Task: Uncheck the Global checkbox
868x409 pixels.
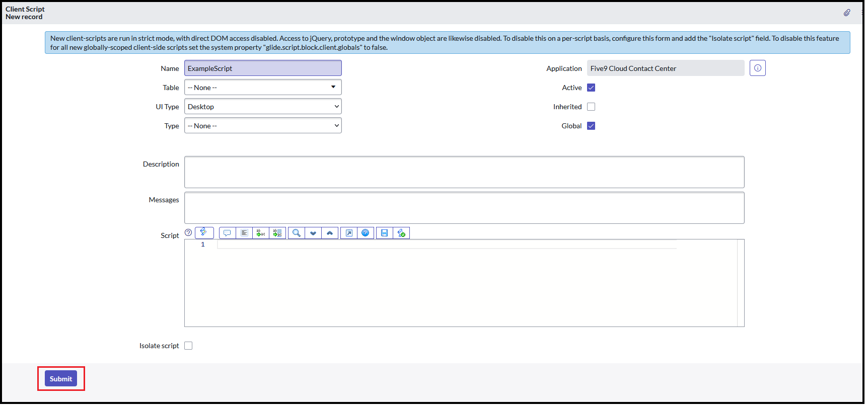Action: coord(591,126)
